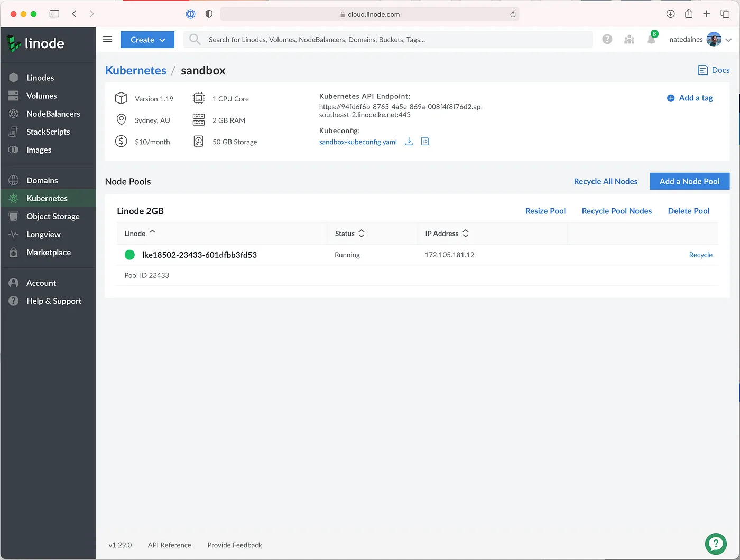Click Recycle Pool Nodes
Screen dimensions: 740x560
(x=617, y=211)
